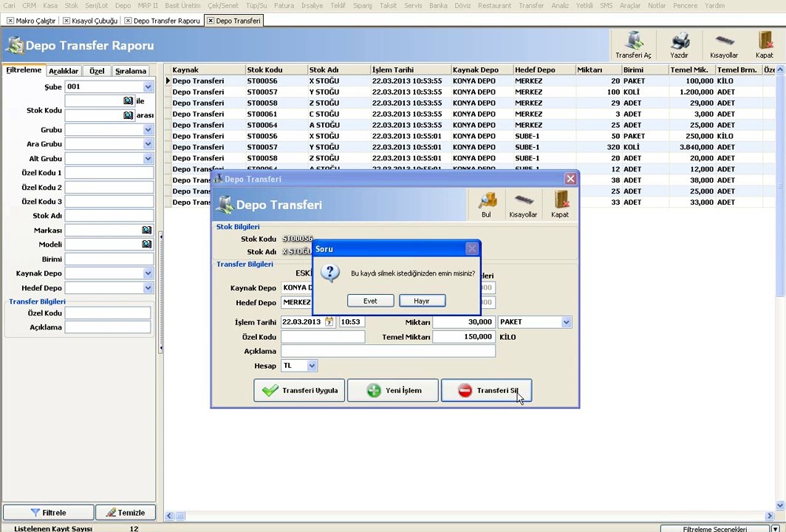Click the Yazdır printer icon
The width and height of the screenshot is (786, 532).
(679, 44)
